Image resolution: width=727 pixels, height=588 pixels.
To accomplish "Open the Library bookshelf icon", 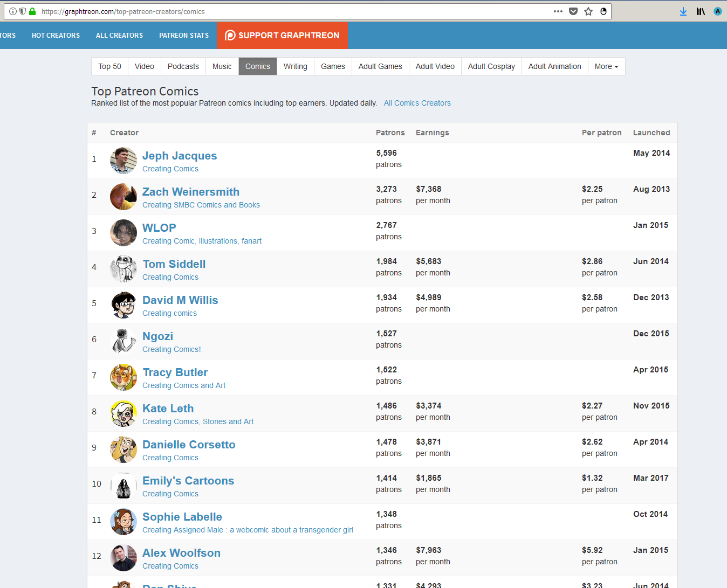I will 701,11.
